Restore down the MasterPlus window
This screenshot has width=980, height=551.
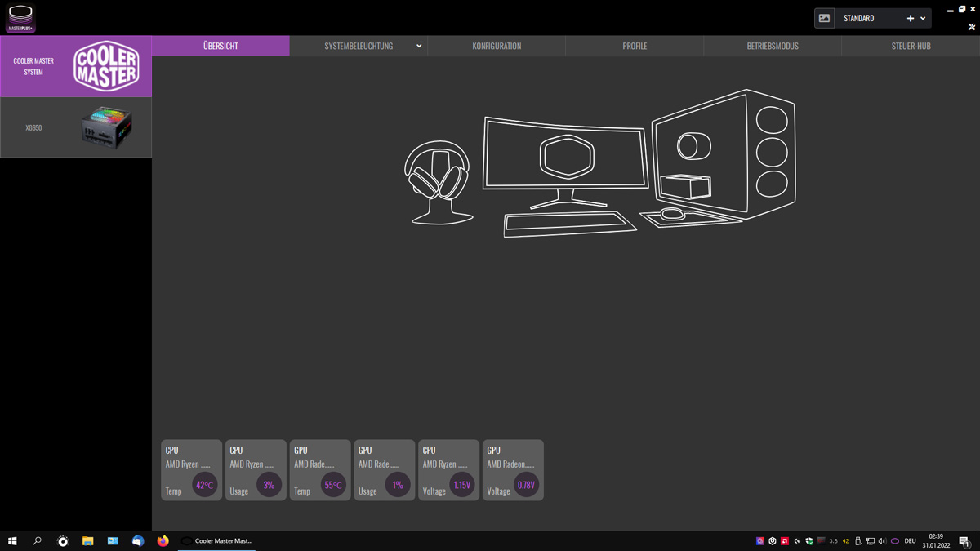pyautogui.click(x=962, y=10)
